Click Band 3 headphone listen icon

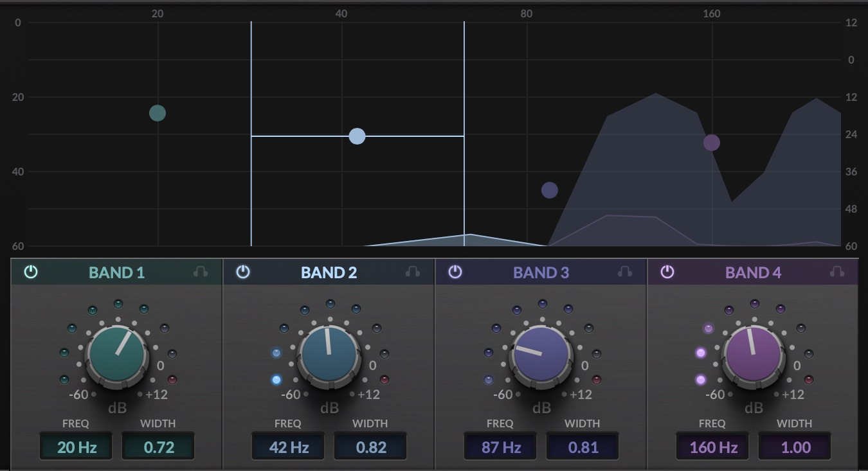click(625, 272)
